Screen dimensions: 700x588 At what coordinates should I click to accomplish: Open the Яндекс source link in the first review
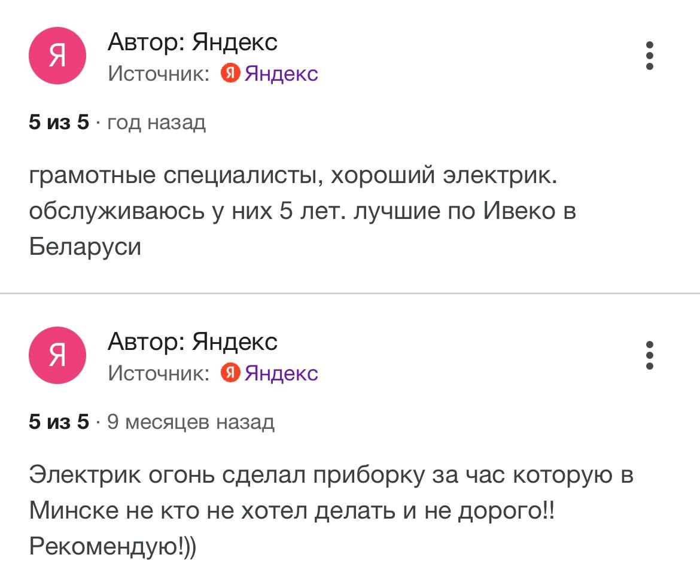click(282, 74)
